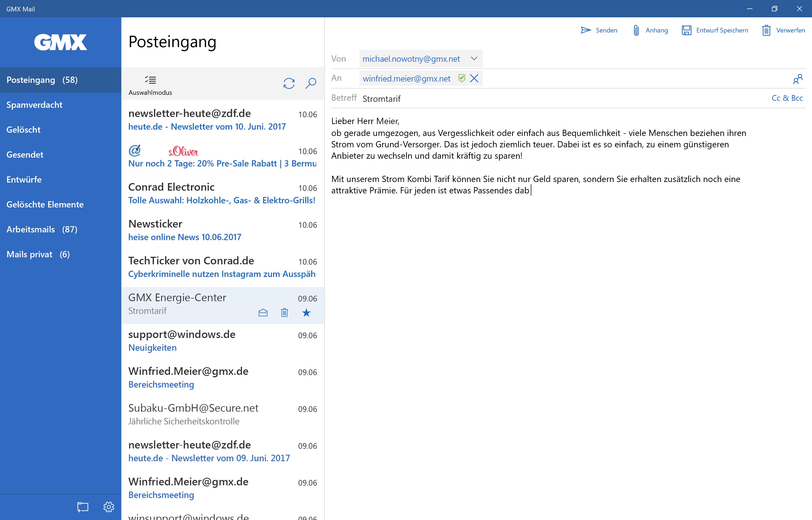812x520 pixels.
Task: Open the settings gear in sidebar
Action: coord(109,506)
